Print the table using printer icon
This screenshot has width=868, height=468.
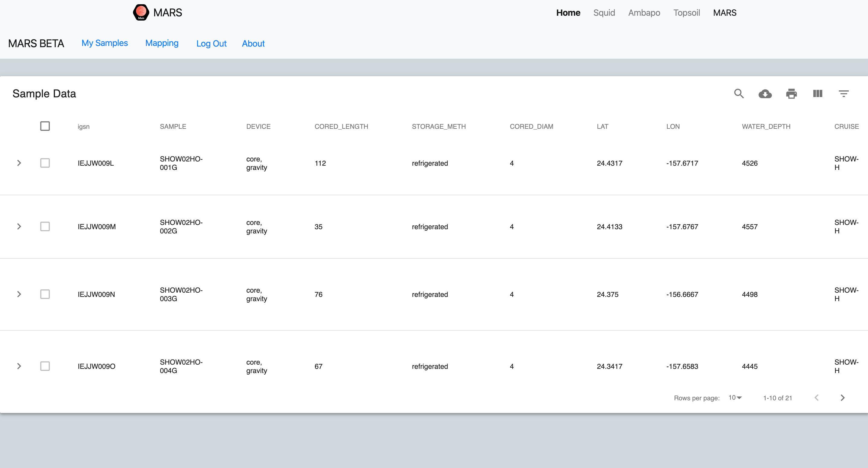point(792,93)
